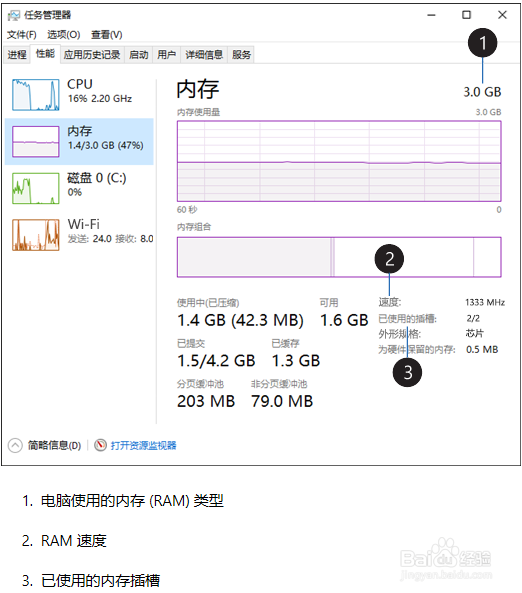Click the 非分页缓冲池 79.0 MB value
The image size is (522, 593).
pyautogui.click(x=282, y=401)
